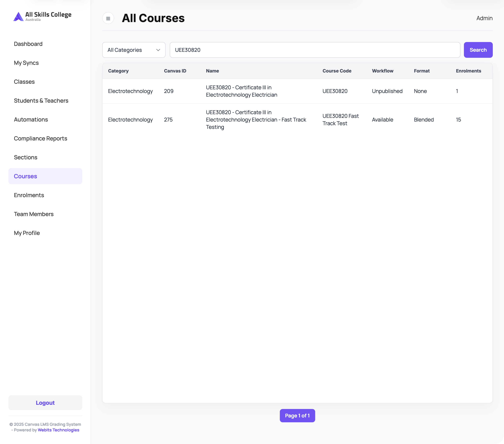Select the Courses sidebar item
This screenshot has width=504, height=444.
[45, 176]
